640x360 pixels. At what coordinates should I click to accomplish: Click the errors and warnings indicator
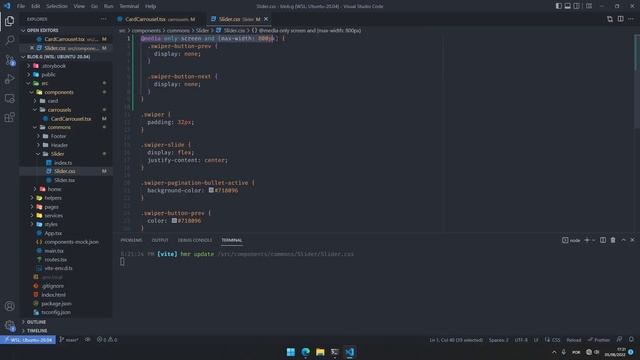[x=107, y=340]
